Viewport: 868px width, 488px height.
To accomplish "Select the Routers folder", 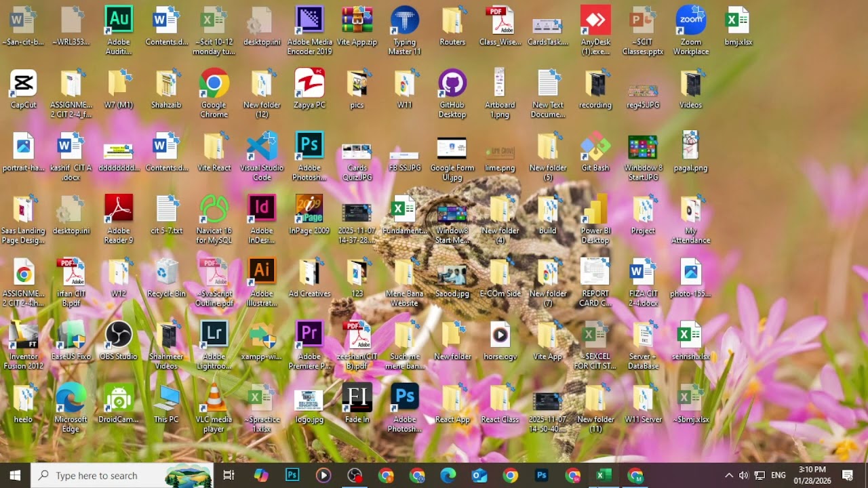I will coord(452,26).
